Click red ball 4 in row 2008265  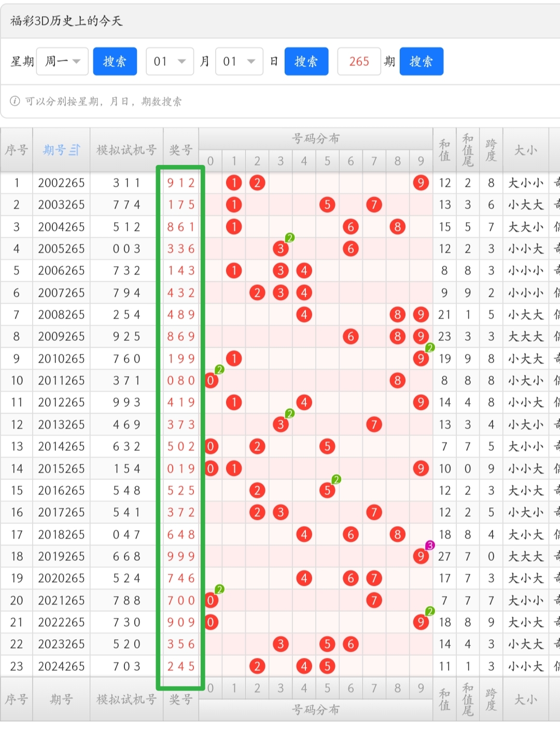click(304, 314)
